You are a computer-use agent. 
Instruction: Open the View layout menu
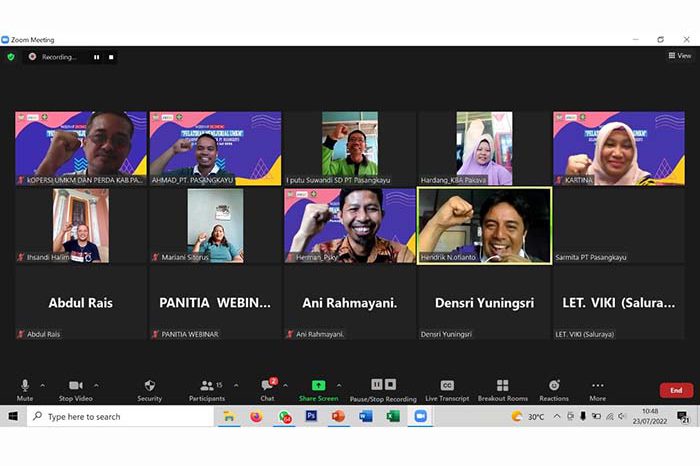point(679,56)
